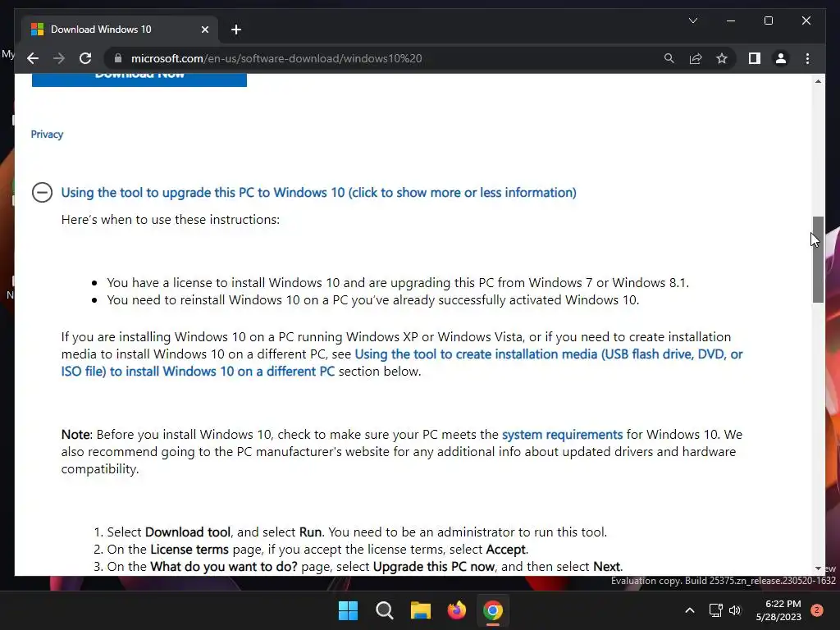Click the browser forward arrow
The height and width of the screenshot is (630, 840).
59,58
